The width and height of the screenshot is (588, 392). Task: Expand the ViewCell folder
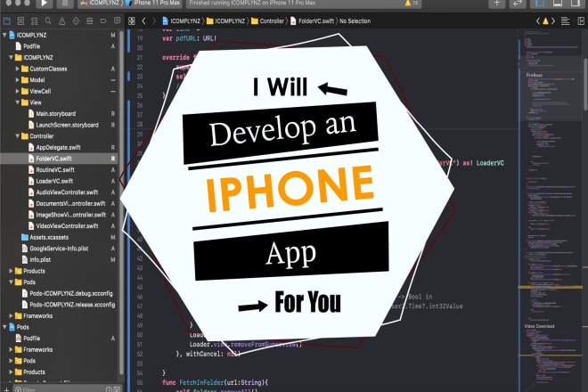pos(17,91)
